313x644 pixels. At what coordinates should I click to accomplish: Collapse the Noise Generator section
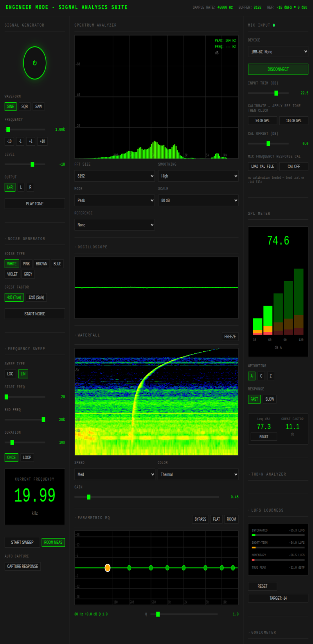point(25,239)
